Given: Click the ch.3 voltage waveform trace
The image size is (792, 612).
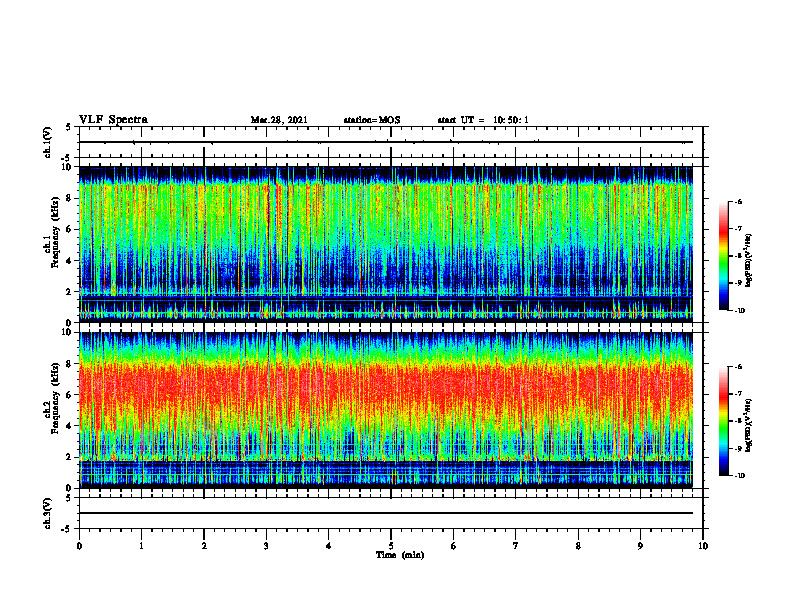Looking at the screenshot, I should 386,513.
